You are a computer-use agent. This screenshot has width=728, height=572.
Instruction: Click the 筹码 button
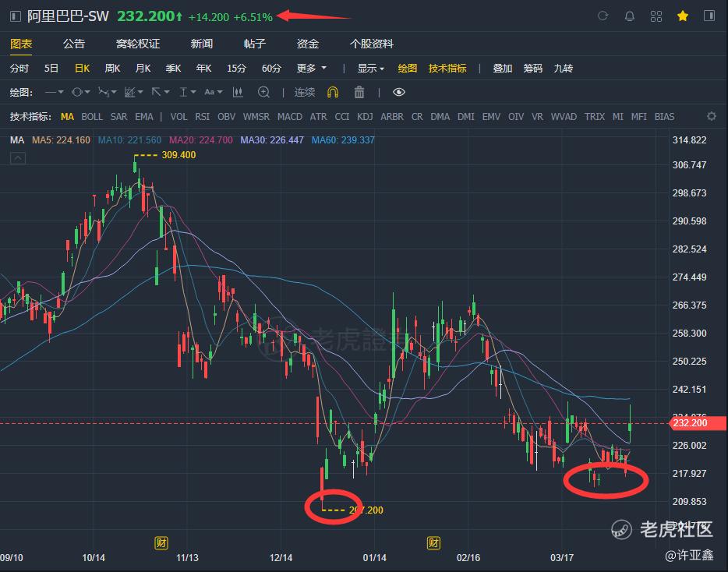(532, 69)
